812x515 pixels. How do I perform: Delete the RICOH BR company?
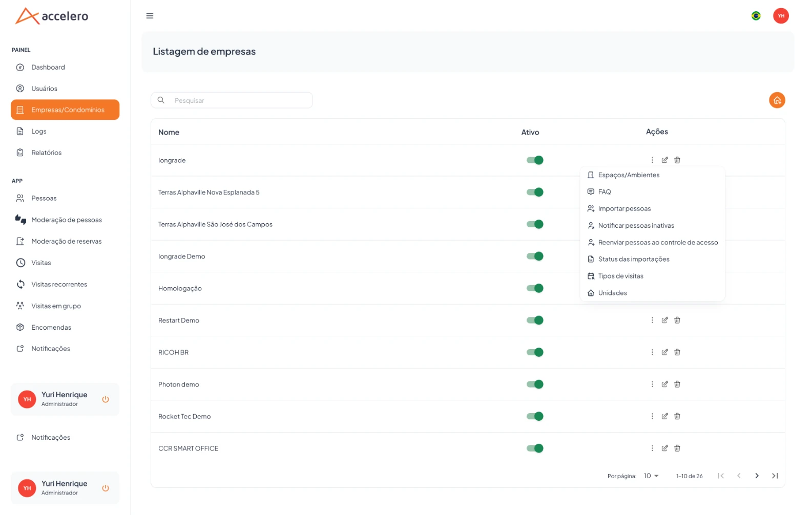(677, 352)
